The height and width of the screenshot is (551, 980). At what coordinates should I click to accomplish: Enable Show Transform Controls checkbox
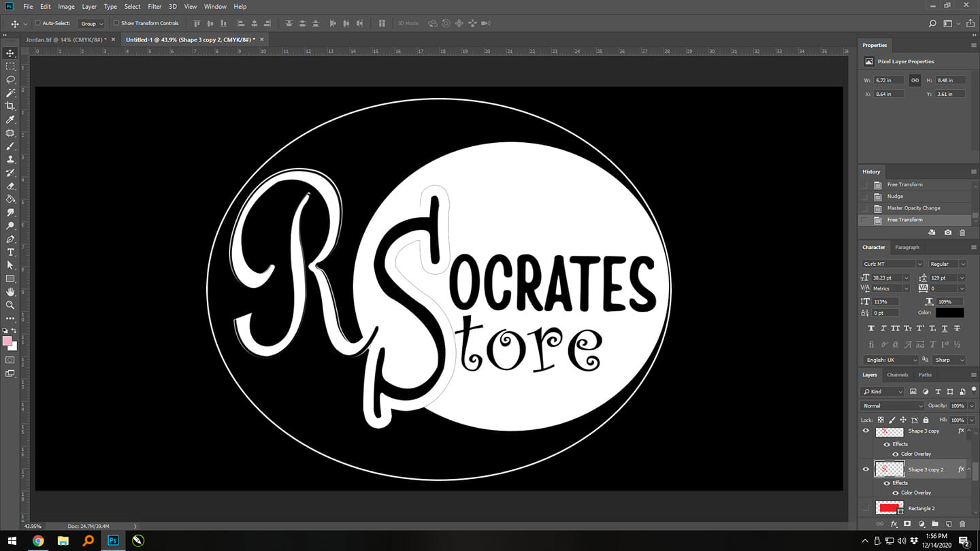point(116,23)
